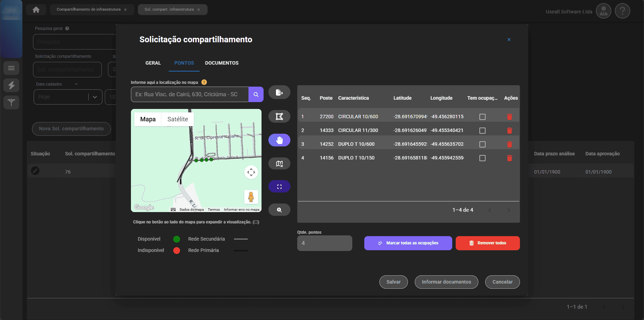The width and height of the screenshot is (644, 320).
Task: Open the Hoje date dropdown
Action: [95, 97]
